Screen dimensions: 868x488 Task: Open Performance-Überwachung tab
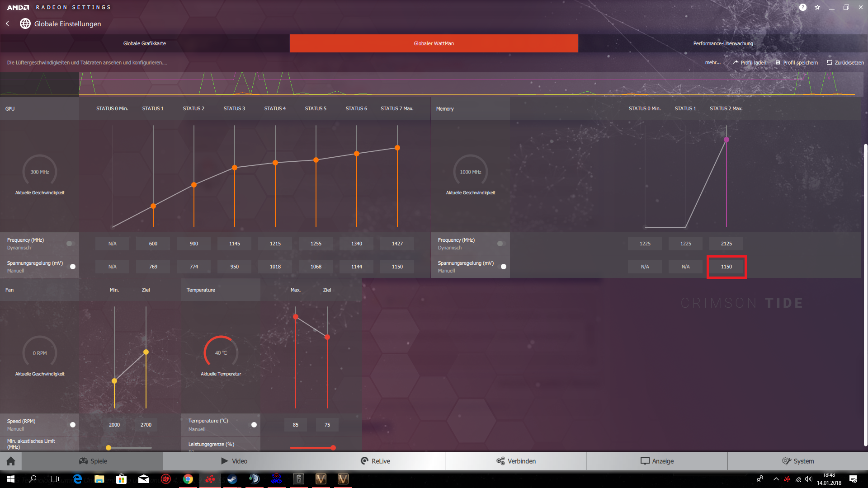723,43
